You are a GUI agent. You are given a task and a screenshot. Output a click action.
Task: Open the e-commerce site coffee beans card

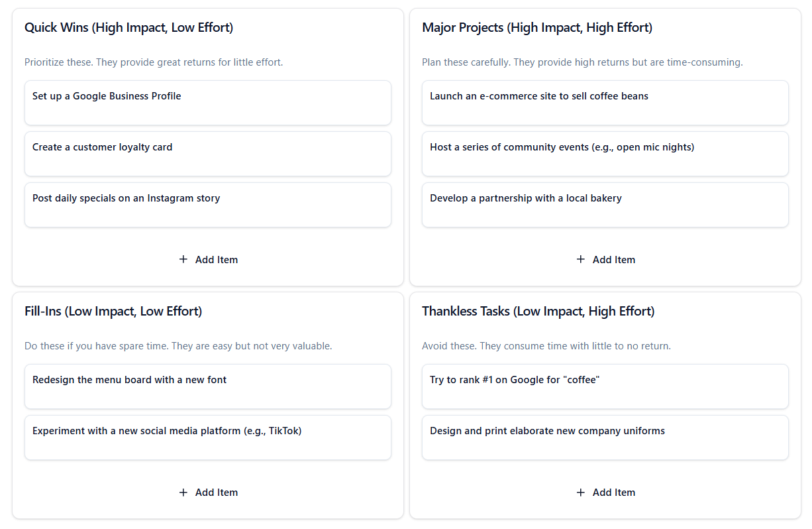(605, 103)
